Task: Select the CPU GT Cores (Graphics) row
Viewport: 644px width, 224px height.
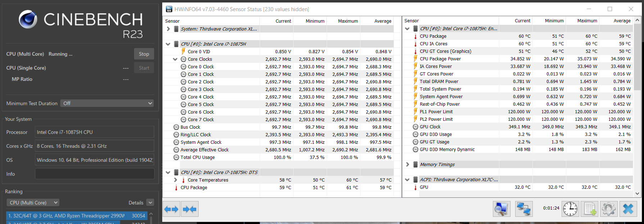Action: click(518, 51)
